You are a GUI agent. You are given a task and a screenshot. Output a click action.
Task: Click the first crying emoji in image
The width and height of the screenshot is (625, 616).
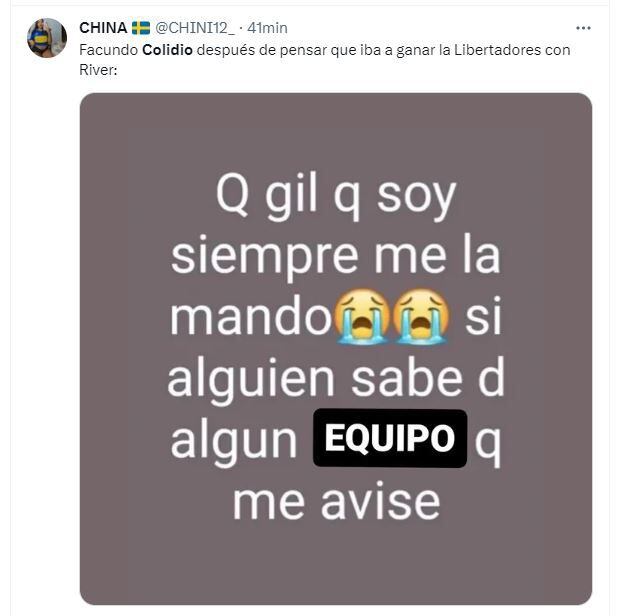[x=362, y=317]
